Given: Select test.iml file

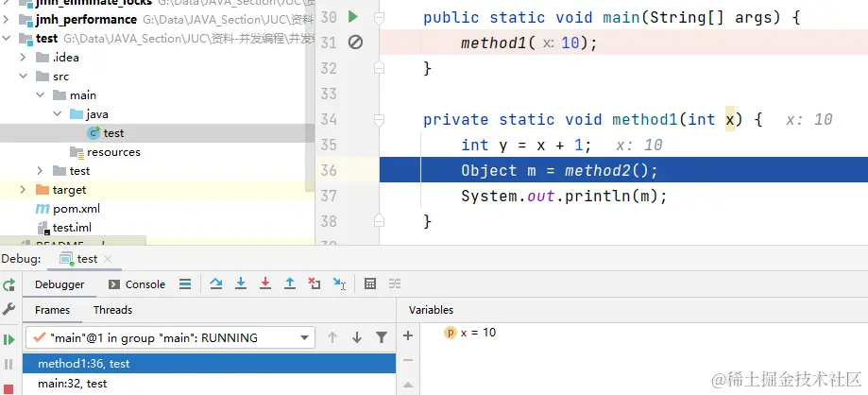Looking at the screenshot, I should point(63,228).
